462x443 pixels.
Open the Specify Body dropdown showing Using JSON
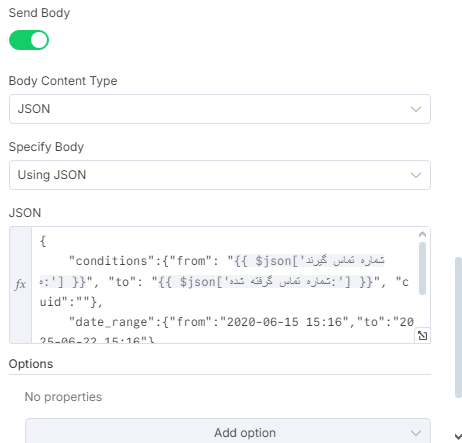[x=220, y=175]
